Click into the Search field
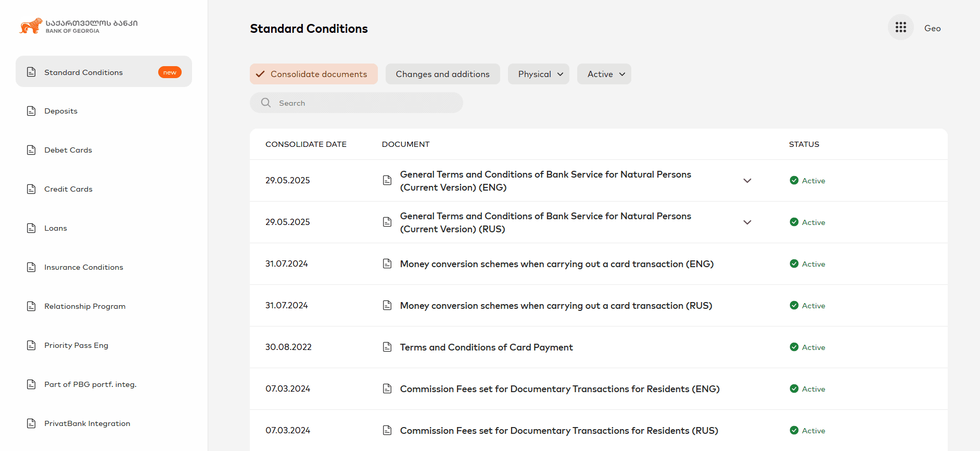This screenshot has height=451, width=980. [364, 103]
